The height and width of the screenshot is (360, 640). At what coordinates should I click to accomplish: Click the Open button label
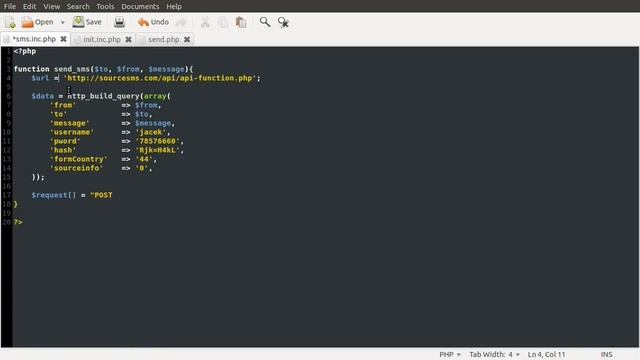click(x=44, y=22)
